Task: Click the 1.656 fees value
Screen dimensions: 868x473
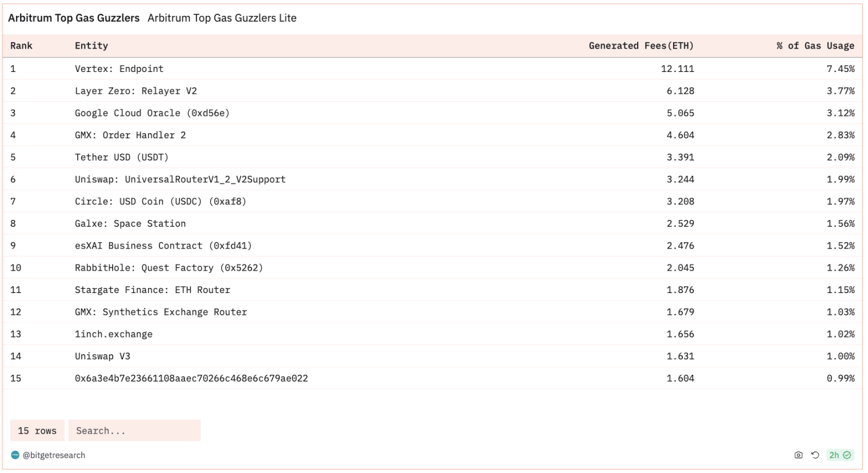Action: (x=681, y=334)
